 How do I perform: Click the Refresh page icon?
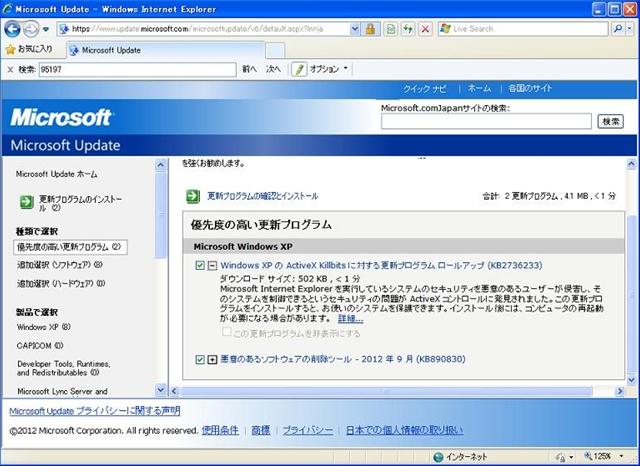point(408,29)
